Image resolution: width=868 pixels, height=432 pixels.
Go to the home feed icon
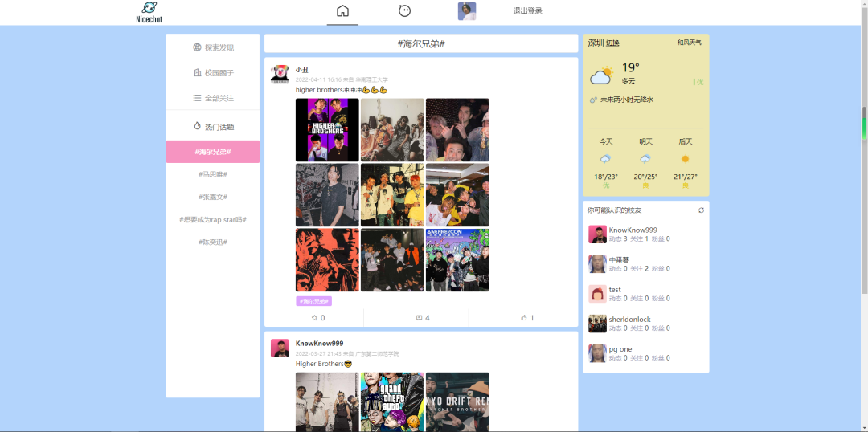tap(342, 11)
